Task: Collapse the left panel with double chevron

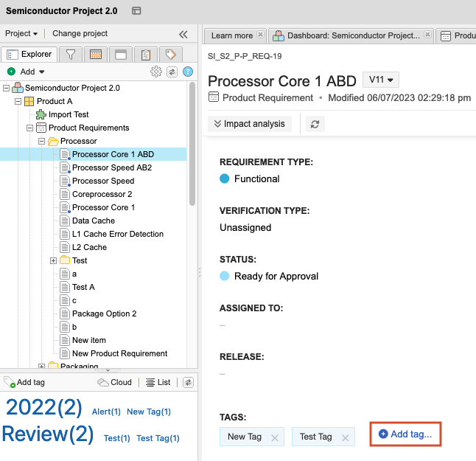Action: click(x=183, y=34)
